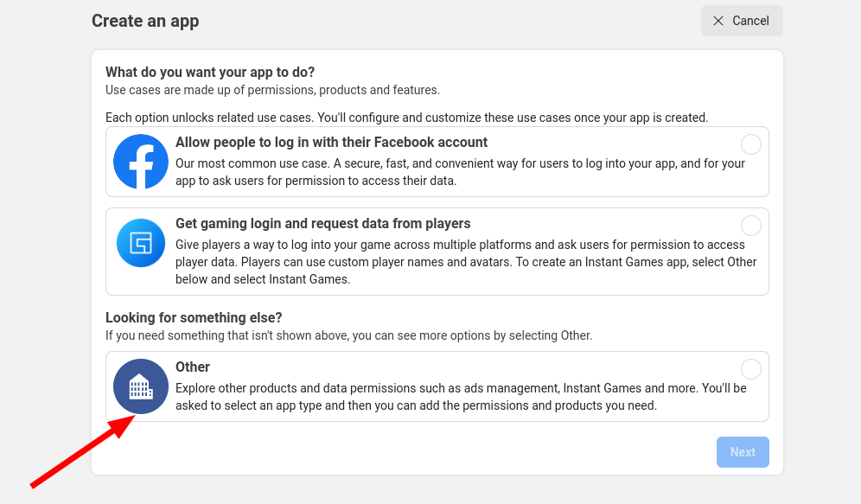861x504 pixels.
Task: Click the 'Create an app' page heading
Action: [145, 21]
